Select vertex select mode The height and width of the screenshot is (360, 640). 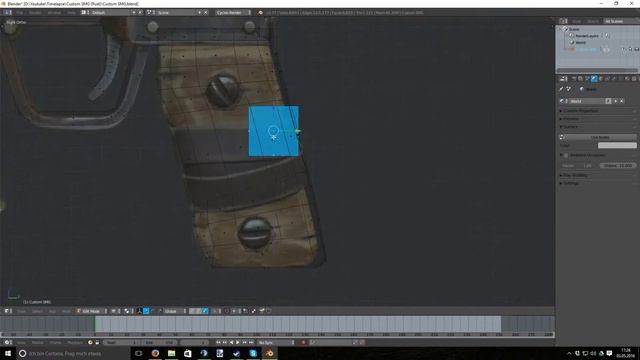click(192, 311)
